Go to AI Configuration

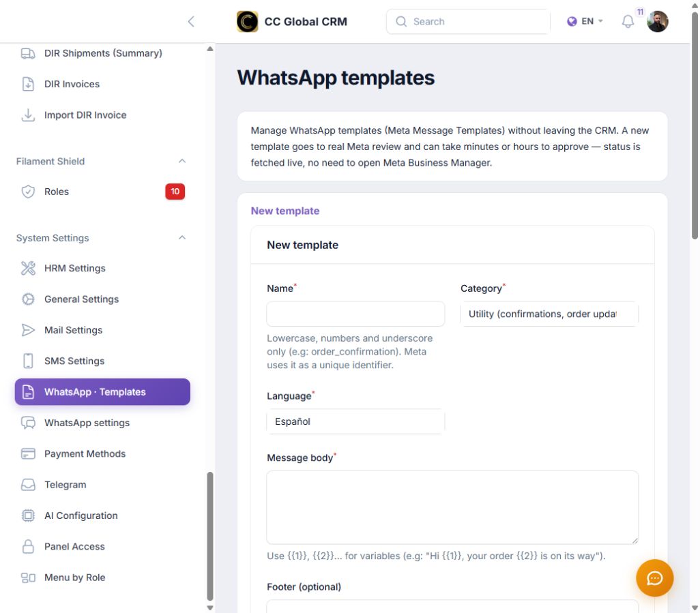(102, 515)
